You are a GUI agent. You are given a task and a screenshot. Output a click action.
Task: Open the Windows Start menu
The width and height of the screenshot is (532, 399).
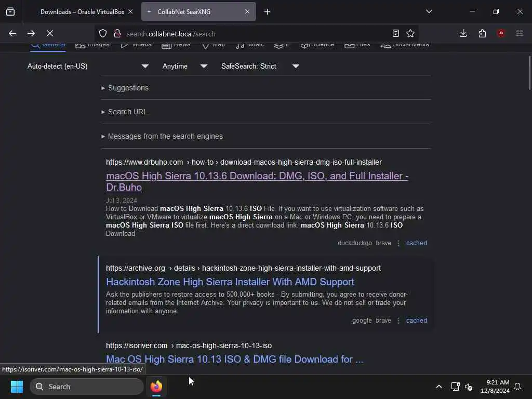pos(17,387)
